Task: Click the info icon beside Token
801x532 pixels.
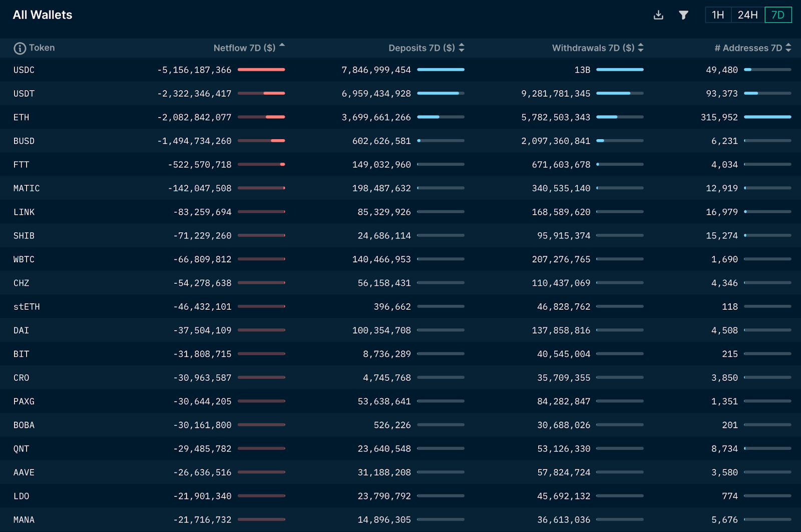Action: point(20,48)
